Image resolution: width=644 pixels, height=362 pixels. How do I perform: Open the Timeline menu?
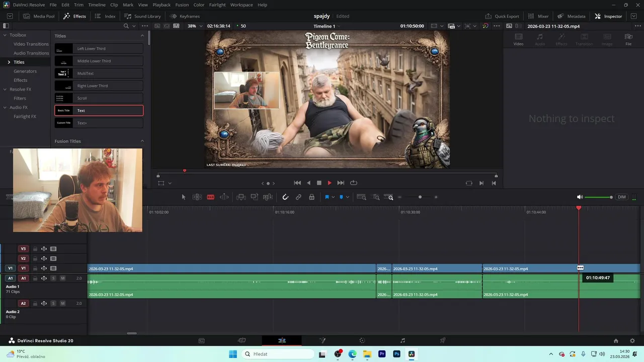point(97,5)
